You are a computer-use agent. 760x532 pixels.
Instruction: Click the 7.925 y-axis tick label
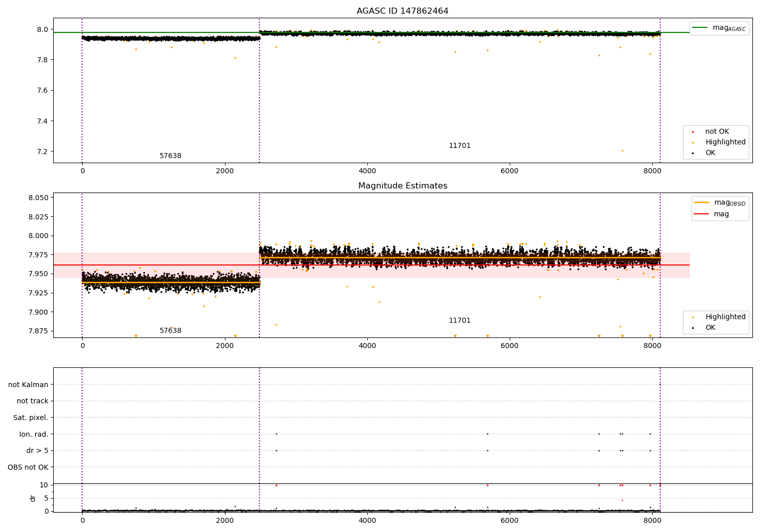39,293
